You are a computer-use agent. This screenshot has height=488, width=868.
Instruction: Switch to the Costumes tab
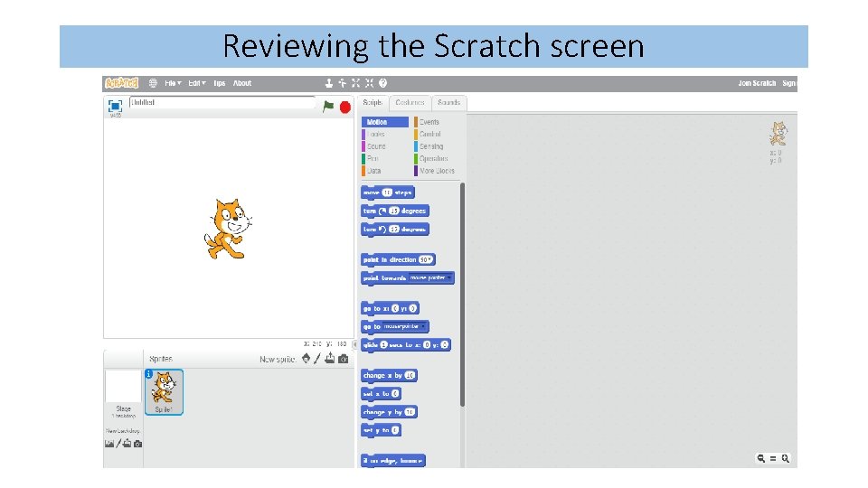(410, 103)
